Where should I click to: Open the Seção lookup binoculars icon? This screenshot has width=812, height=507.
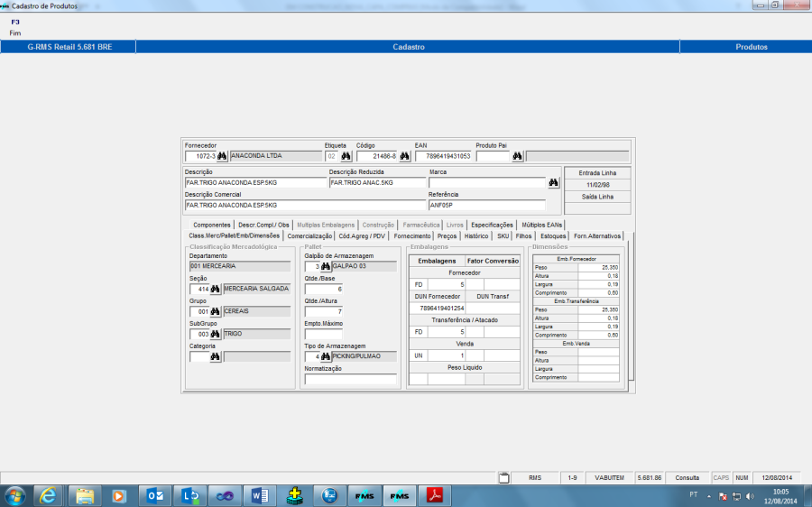point(215,289)
